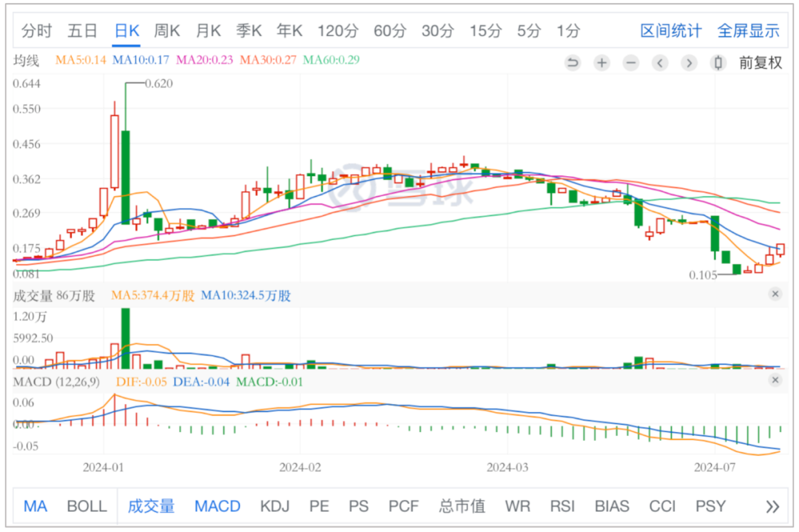Switch to 周K weekly chart tab
Screen dimensions: 799x532
166,30
